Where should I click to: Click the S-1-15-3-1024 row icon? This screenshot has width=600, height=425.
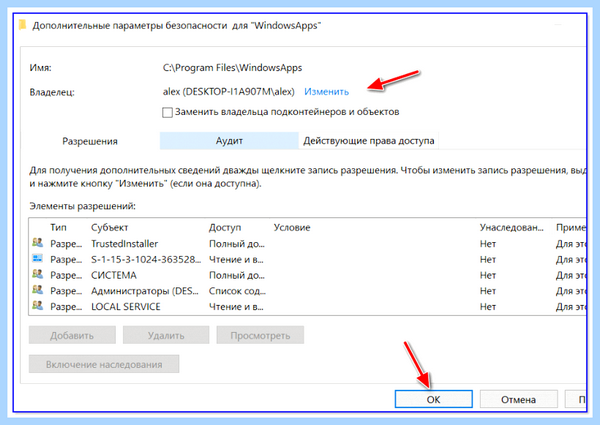point(38,258)
